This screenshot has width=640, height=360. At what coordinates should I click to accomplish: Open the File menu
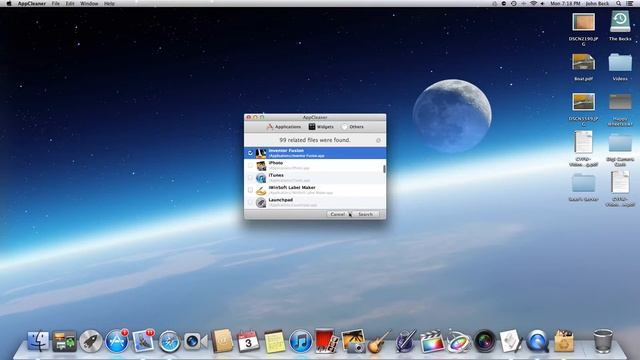[x=56, y=3]
